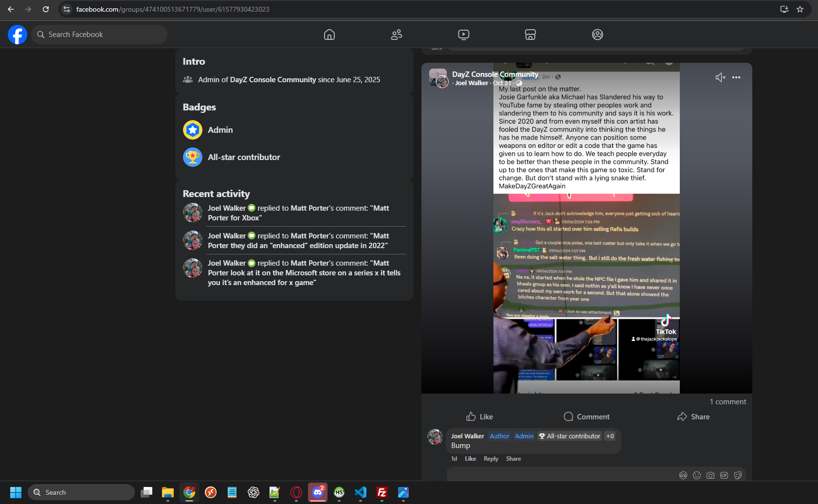The width and height of the screenshot is (818, 504).
Task: Like the post
Action: [x=479, y=417]
